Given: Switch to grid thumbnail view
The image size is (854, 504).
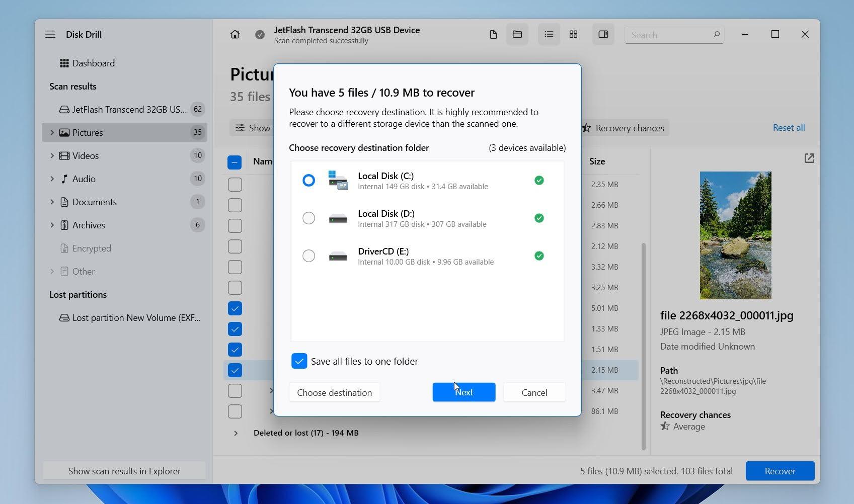Looking at the screenshot, I should [573, 34].
